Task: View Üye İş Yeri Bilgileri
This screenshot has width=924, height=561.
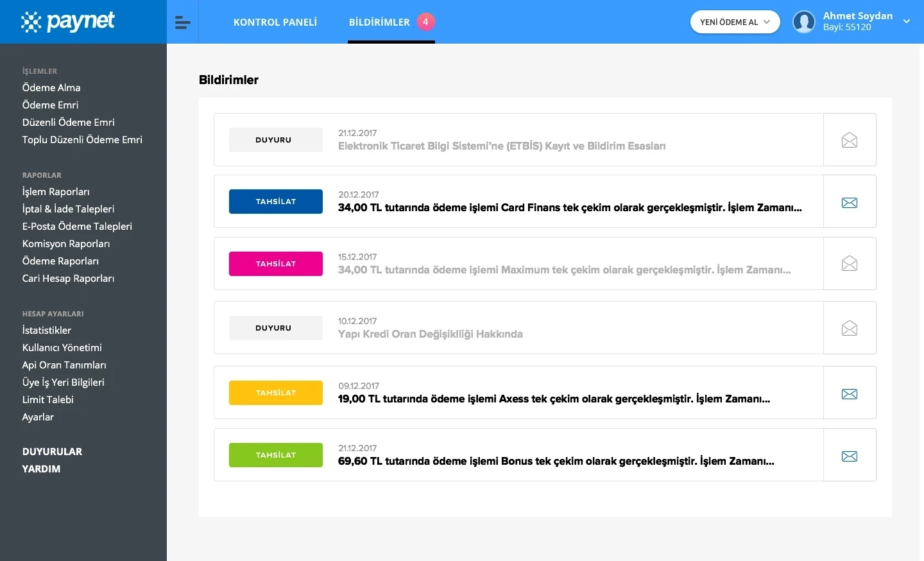Action: (x=64, y=382)
